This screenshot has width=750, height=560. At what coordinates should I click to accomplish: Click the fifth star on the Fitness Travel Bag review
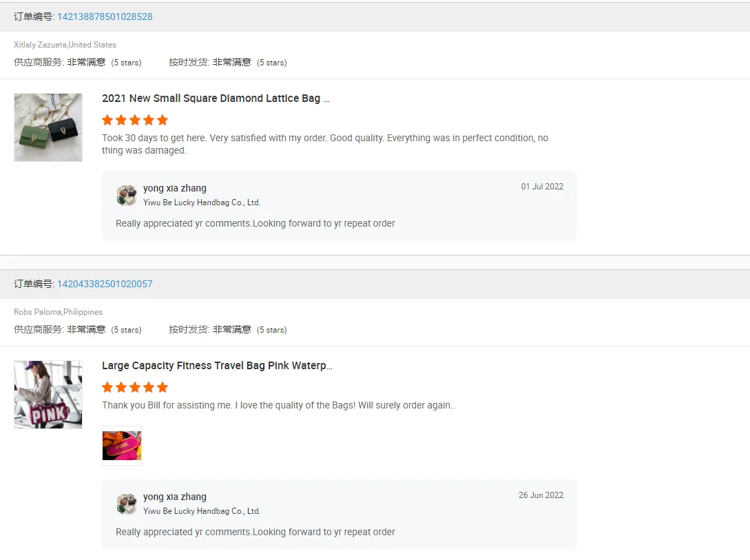coord(163,387)
